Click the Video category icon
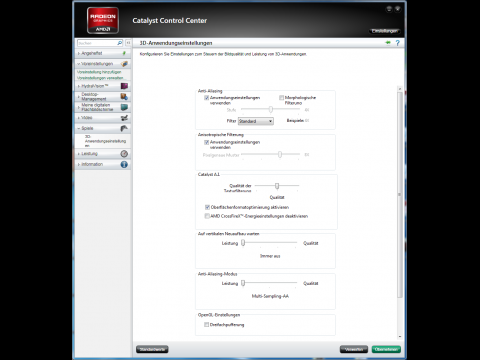The image size is (480, 360). point(124,118)
